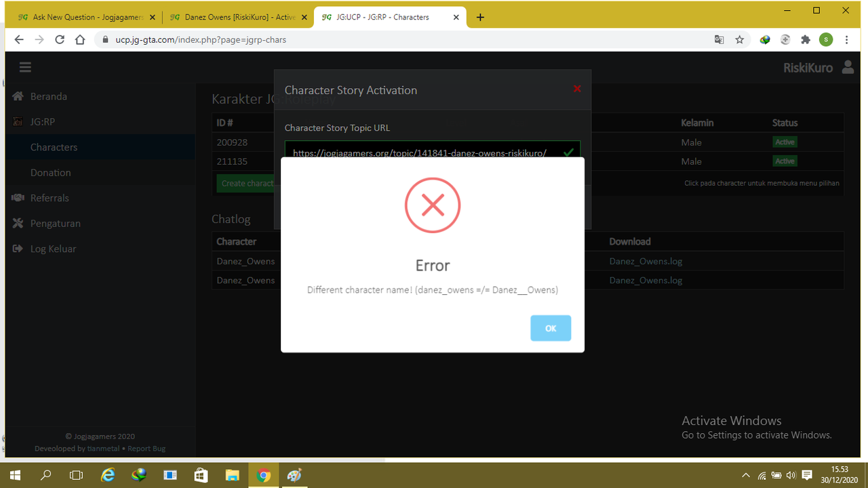Viewport: 868px width, 488px height.
Task: Go to Beranda in sidebar
Action: (x=49, y=96)
